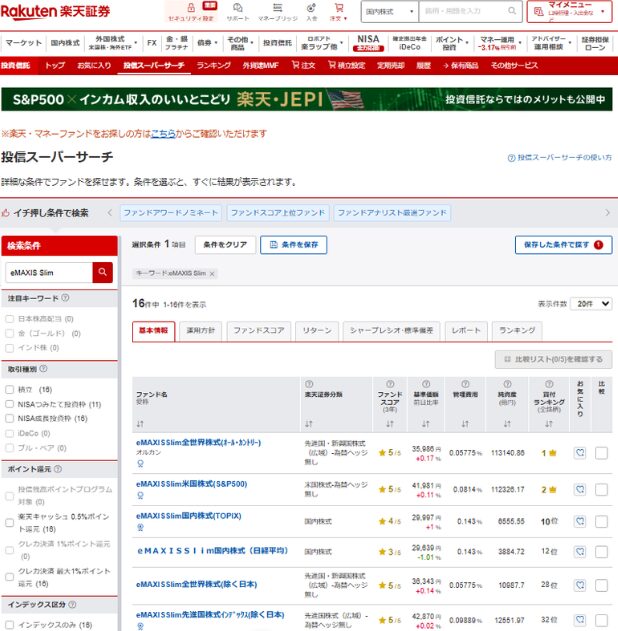Switch to ファンドスコア tab
Screen dimensions: 618x631
point(259,331)
